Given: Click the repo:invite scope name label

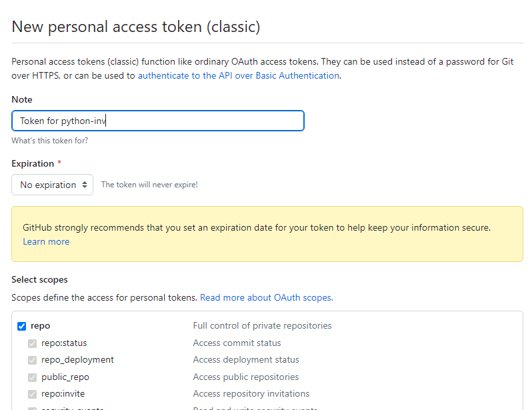Looking at the screenshot, I should click(63, 394).
